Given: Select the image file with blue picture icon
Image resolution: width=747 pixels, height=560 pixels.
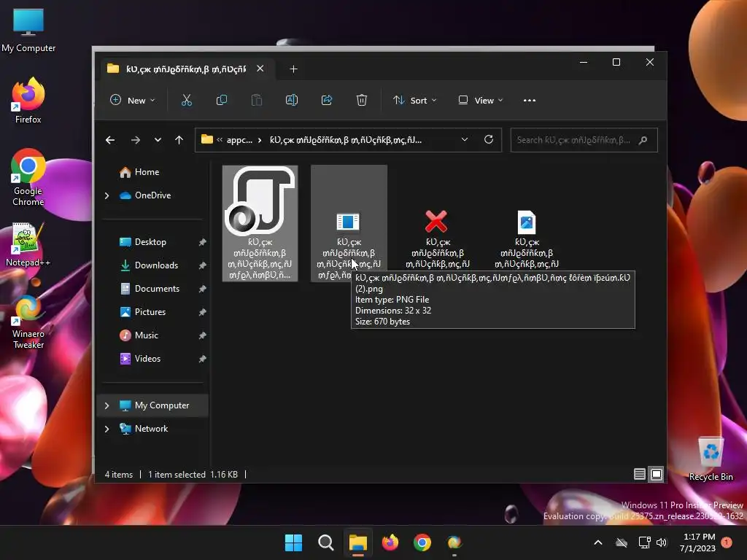Looking at the screenshot, I should pos(527,222).
